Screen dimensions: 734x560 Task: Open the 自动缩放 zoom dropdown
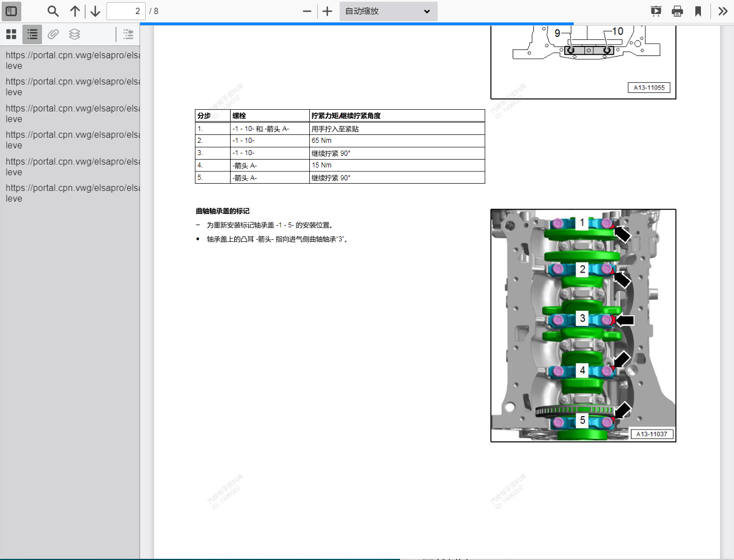(x=388, y=11)
